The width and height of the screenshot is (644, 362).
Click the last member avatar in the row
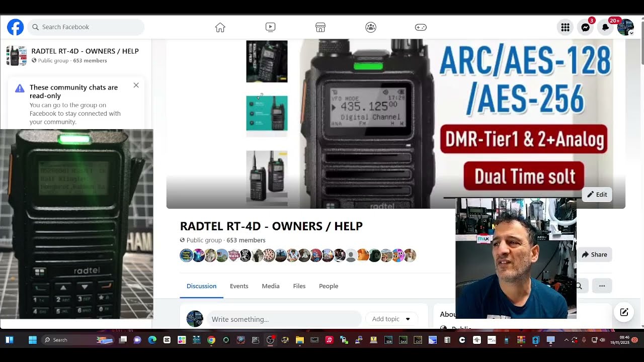coord(410,255)
